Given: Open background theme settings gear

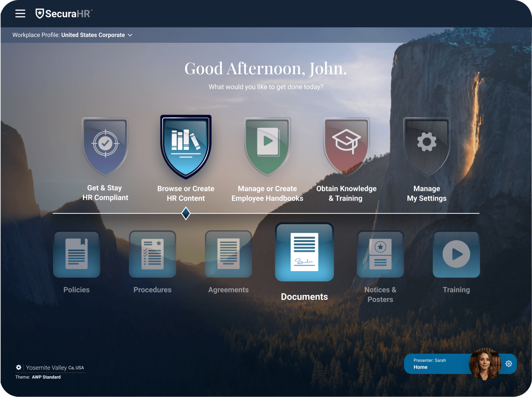Looking at the screenshot, I should 19,367.
